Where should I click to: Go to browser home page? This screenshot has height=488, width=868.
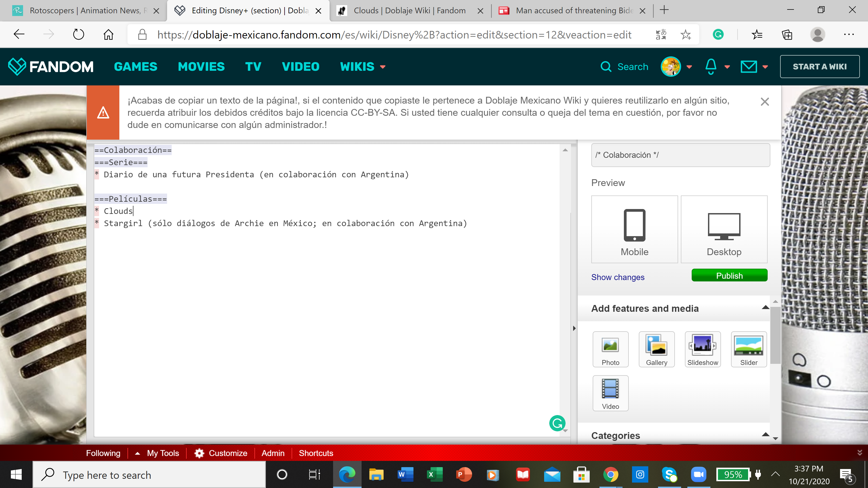(108, 34)
